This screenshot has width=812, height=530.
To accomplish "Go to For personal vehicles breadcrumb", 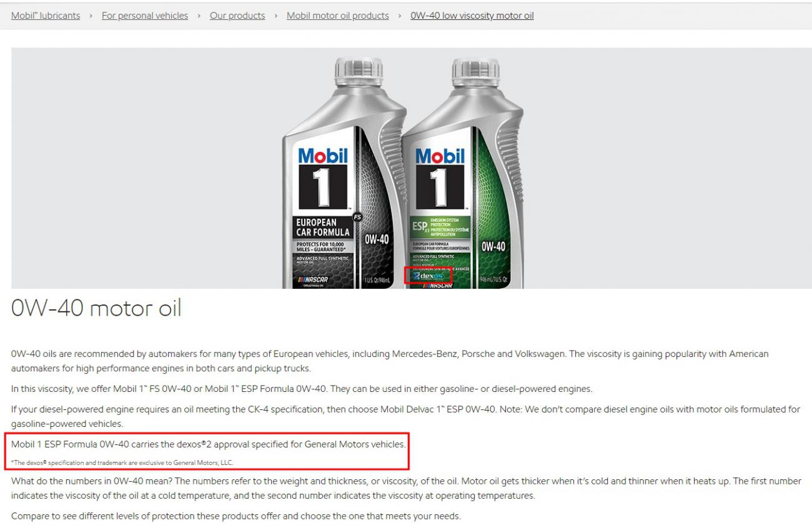I will 145,16.
